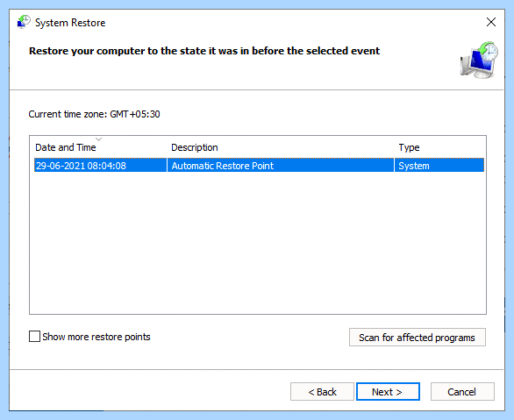Close the System Restore dialog
This screenshot has width=514, height=420.
point(490,22)
